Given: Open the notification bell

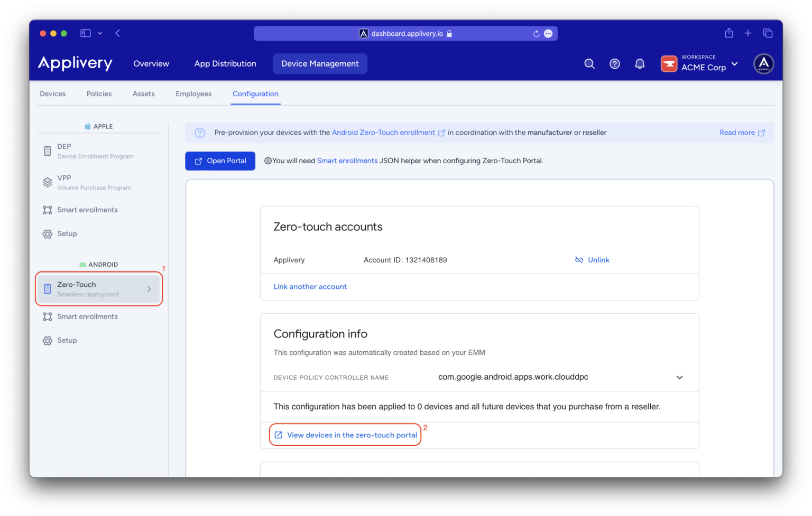Looking at the screenshot, I should tap(640, 63).
